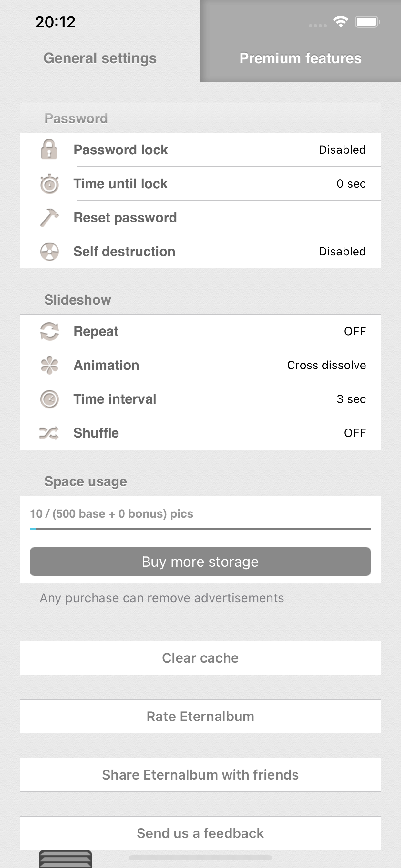Viewport: 401px width, 868px height.
Task: Tap the stopwatch icon beside Time until lock
Action: click(49, 184)
